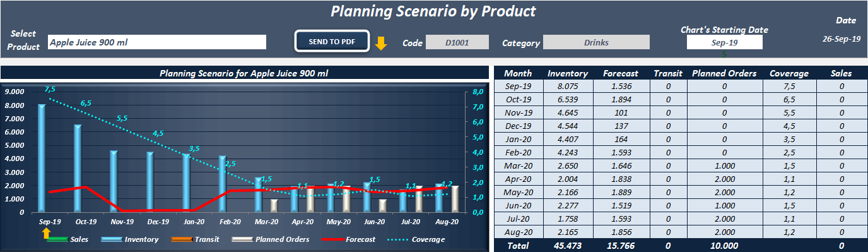
Task: Select forecast value 1.889 for May-20
Action: [621, 192]
